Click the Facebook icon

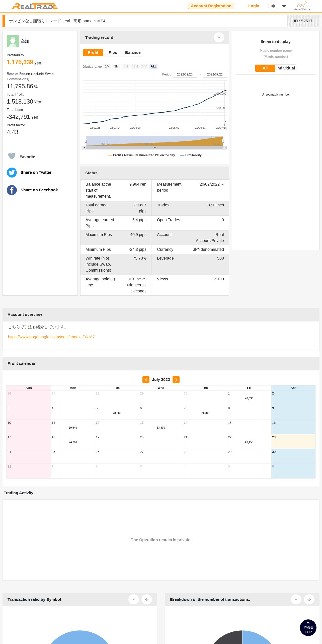click(x=12, y=190)
